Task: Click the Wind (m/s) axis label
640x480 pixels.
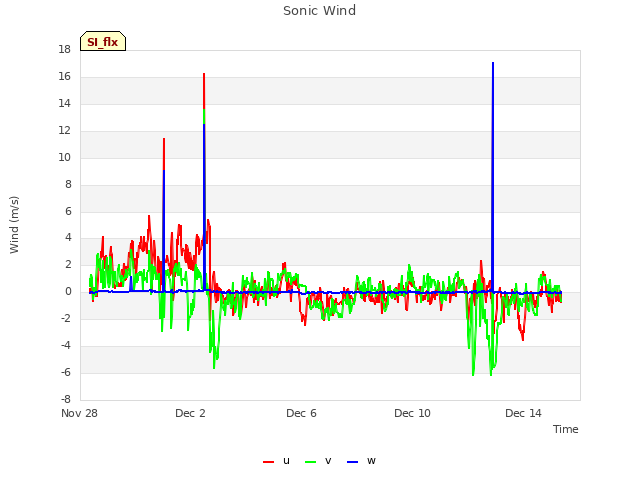Action: click(14, 225)
